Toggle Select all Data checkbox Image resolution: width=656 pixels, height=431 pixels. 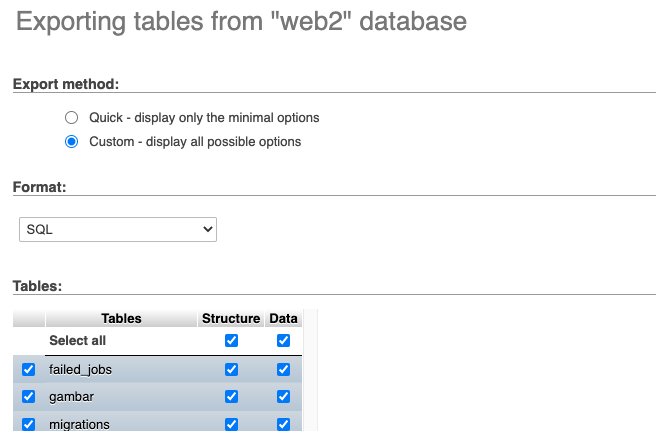[284, 341]
